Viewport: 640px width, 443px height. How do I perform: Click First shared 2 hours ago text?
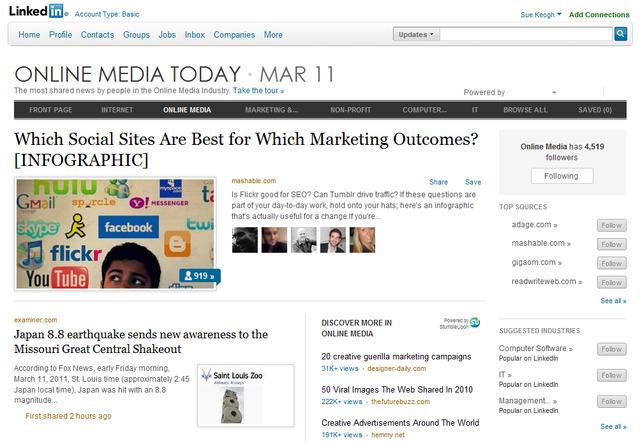point(68,416)
